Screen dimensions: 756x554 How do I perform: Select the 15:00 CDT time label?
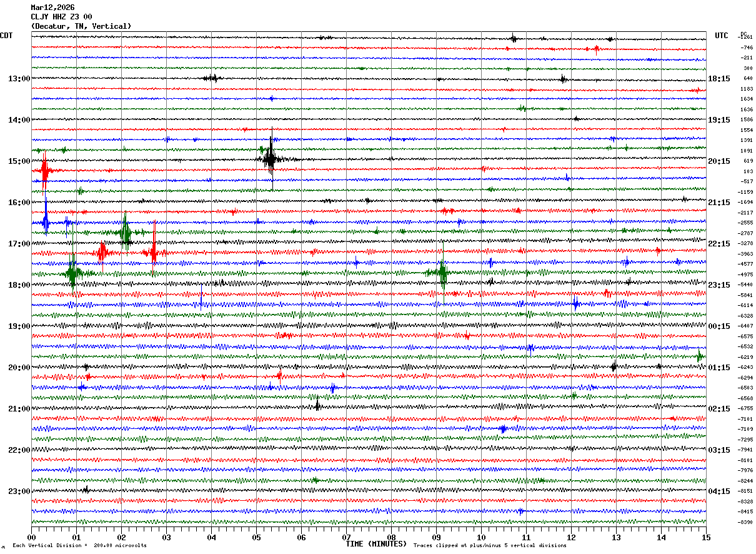[x=19, y=161]
